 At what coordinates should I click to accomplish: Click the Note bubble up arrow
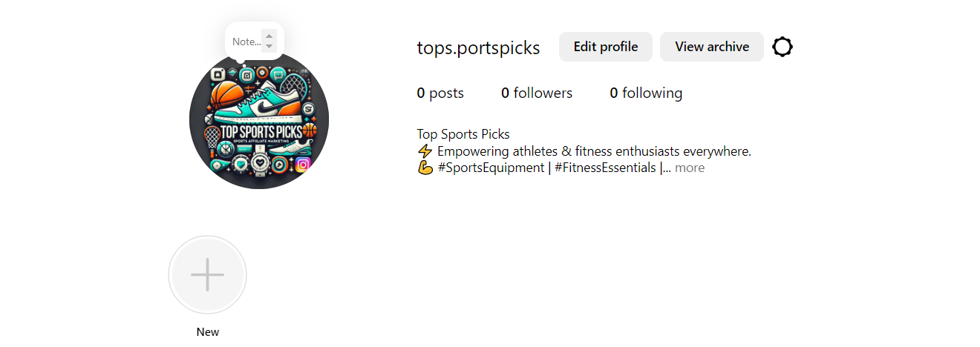pyautogui.click(x=269, y=35)
